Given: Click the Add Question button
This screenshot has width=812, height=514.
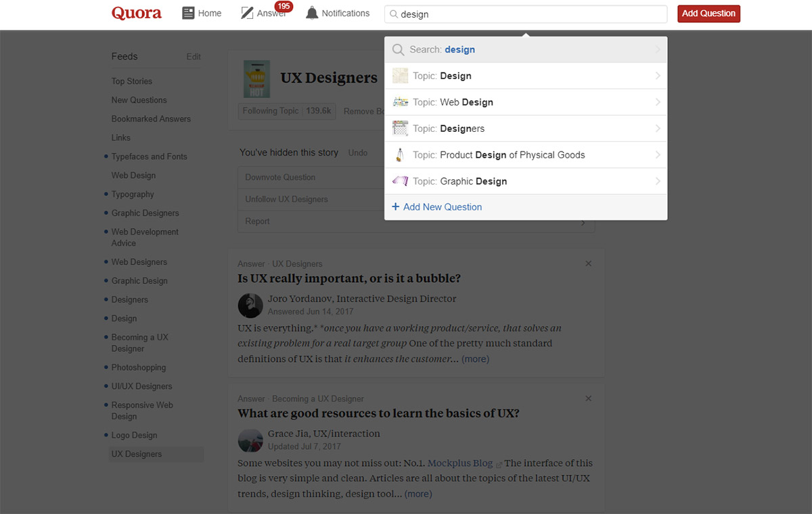Looking at the screenshot, I should [708, 14].
